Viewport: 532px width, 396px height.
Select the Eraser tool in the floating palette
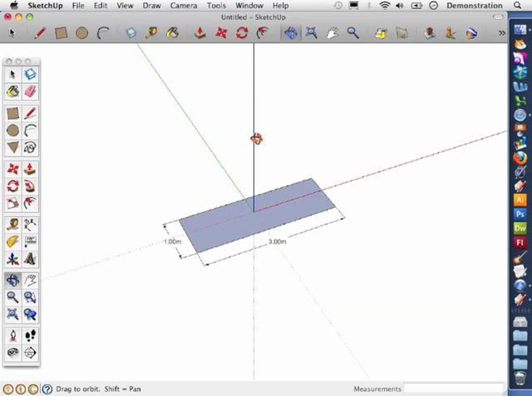[x=30, y=92]
